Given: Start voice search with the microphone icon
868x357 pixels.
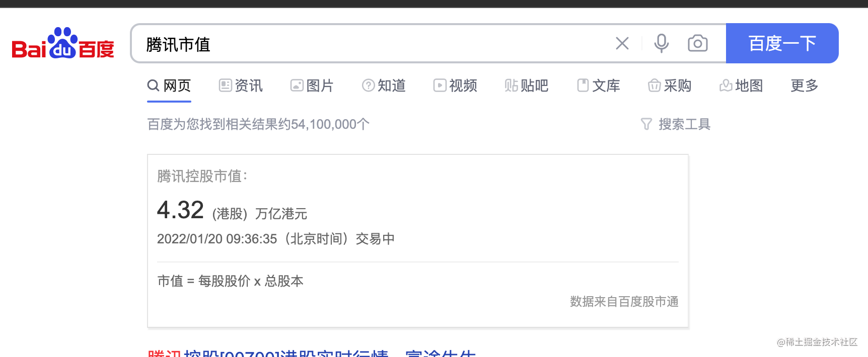Looking at the screenshot, I should (661, 43).
